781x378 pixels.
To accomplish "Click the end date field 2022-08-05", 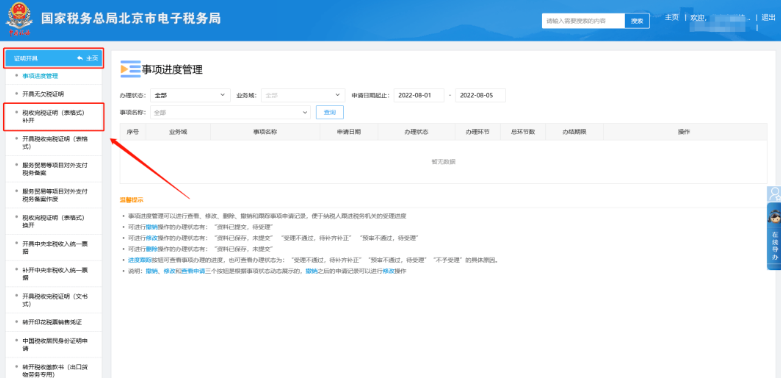I will tap(480, 95).
